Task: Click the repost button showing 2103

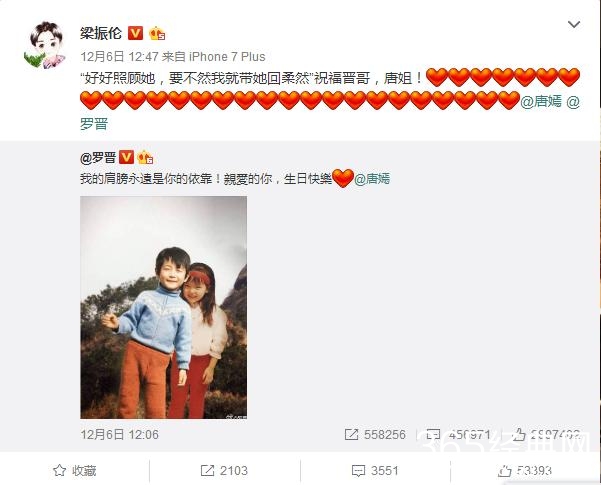Action: tap(224, 470)
